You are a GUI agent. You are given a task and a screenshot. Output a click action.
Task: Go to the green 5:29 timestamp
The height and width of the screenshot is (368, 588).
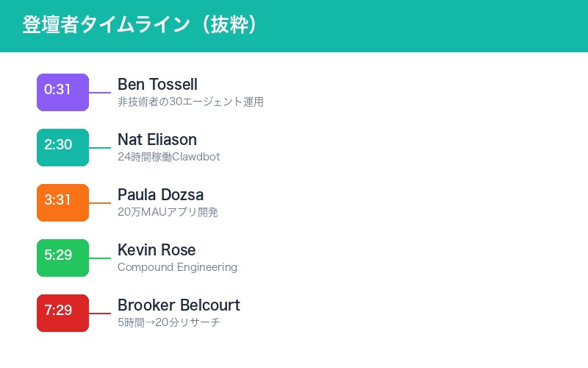point(62,258)
